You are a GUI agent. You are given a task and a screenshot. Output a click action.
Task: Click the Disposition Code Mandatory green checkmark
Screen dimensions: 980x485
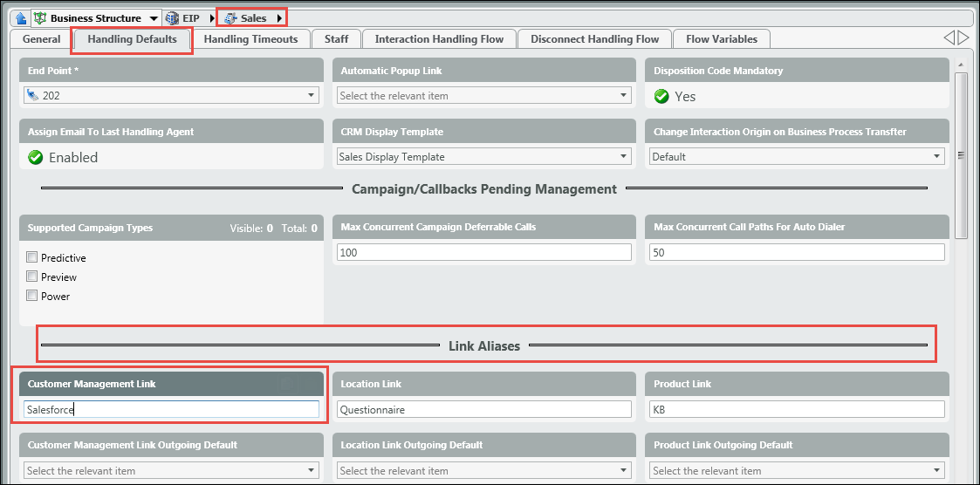pos(661,96)
